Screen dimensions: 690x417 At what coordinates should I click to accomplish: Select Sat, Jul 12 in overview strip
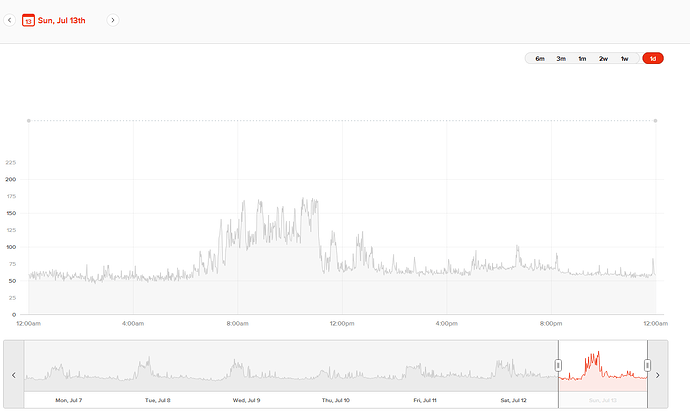tap(514, 400)
